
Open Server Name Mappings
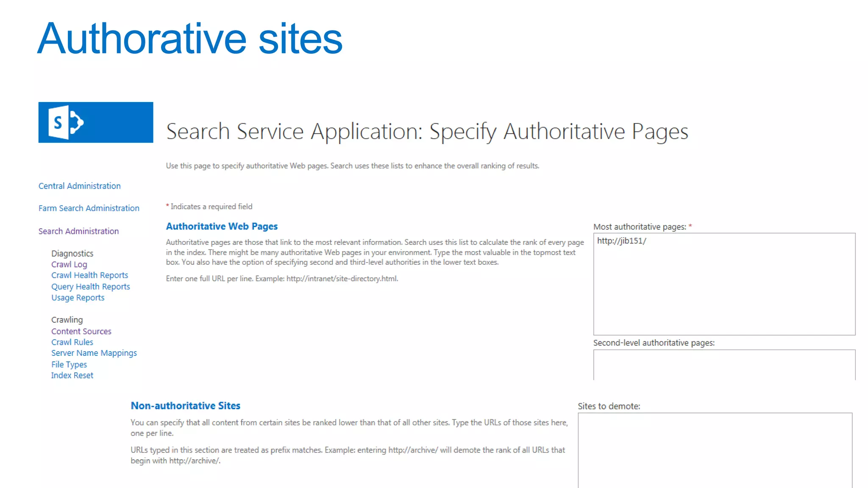94,353
